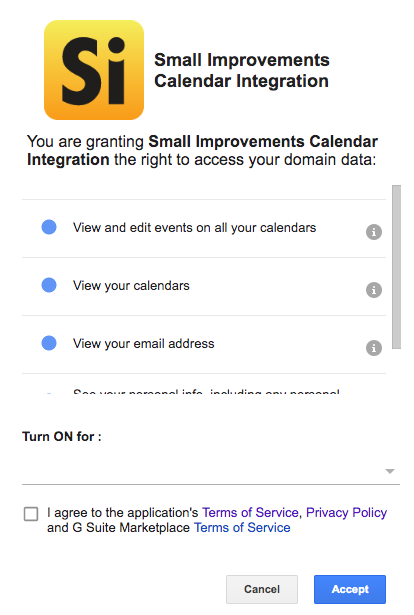Select View and edit events permission row
414x615 pixels.
click(x=204, y=229)
